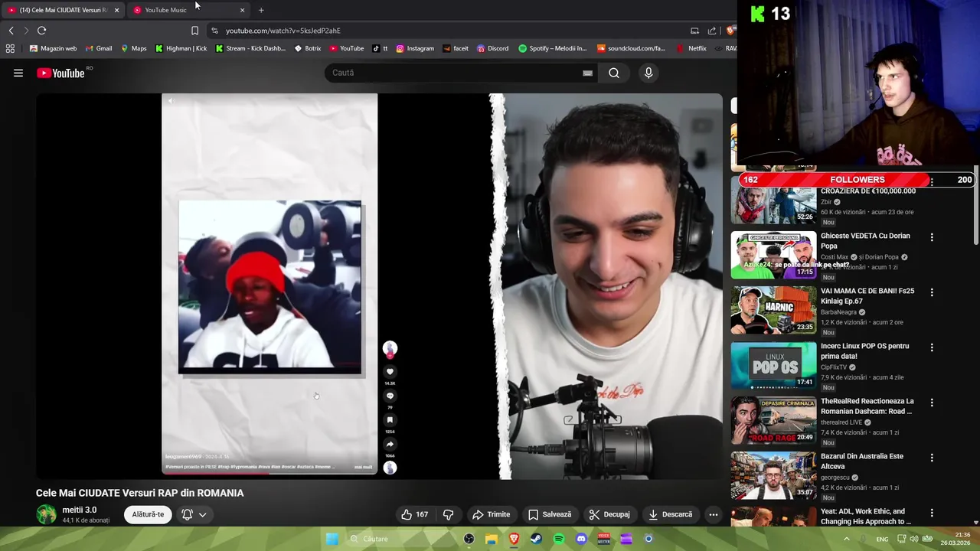Open options menu for Incerc Linux POP OS
This screenshot has height=551, width=980.
tap(932, 347)
